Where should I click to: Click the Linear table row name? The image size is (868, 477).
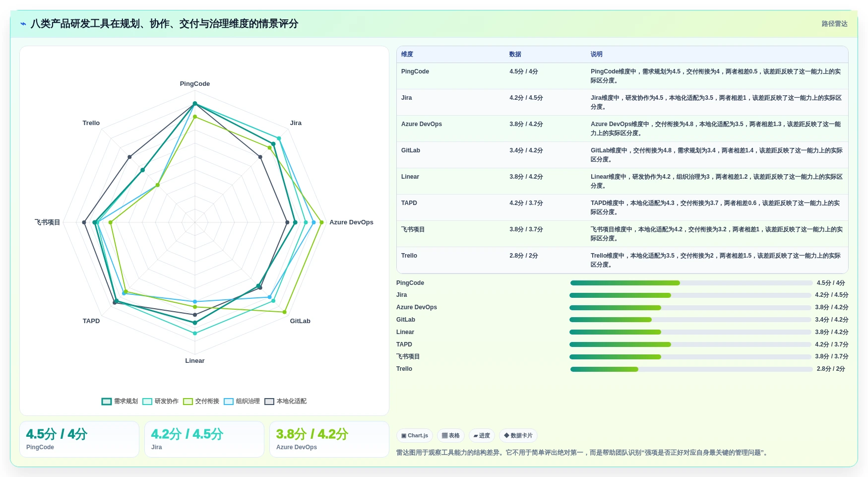[x=410, y=177]
